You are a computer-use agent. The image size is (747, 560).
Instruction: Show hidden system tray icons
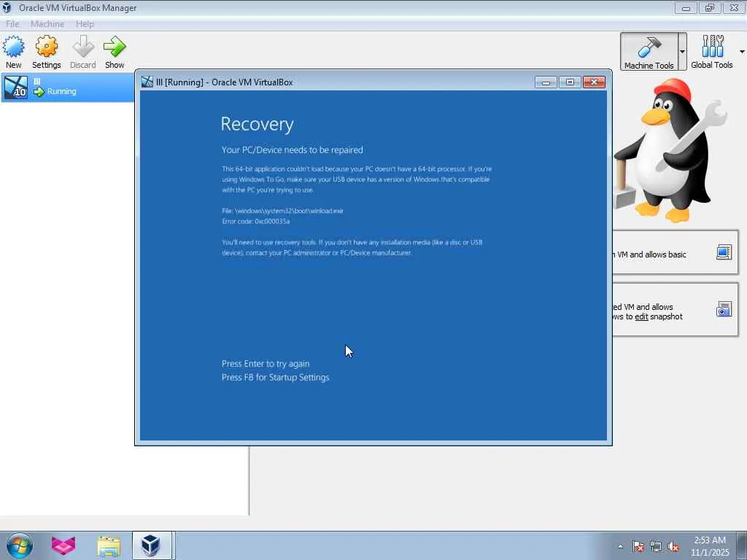620,546
